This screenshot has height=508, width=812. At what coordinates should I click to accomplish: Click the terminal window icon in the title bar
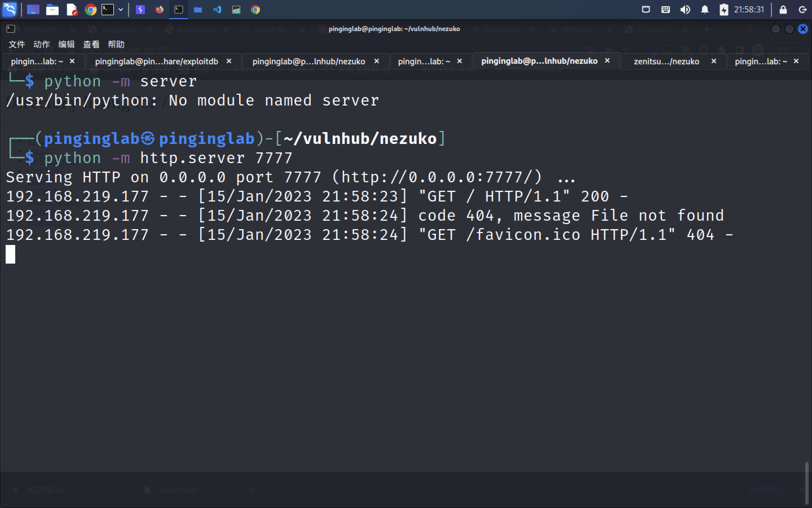pyautogui.click(x=11, y=29)
